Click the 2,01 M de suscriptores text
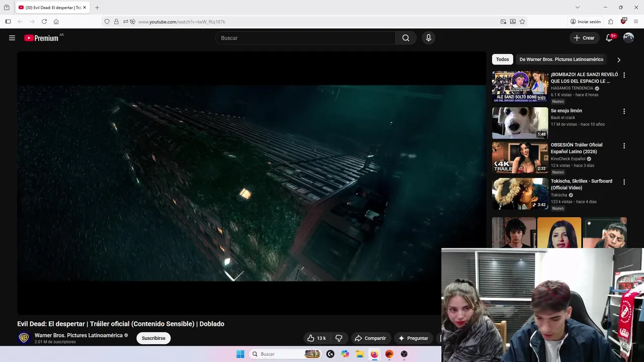Viewport: 644px width, 362px height. click(55, 342)
